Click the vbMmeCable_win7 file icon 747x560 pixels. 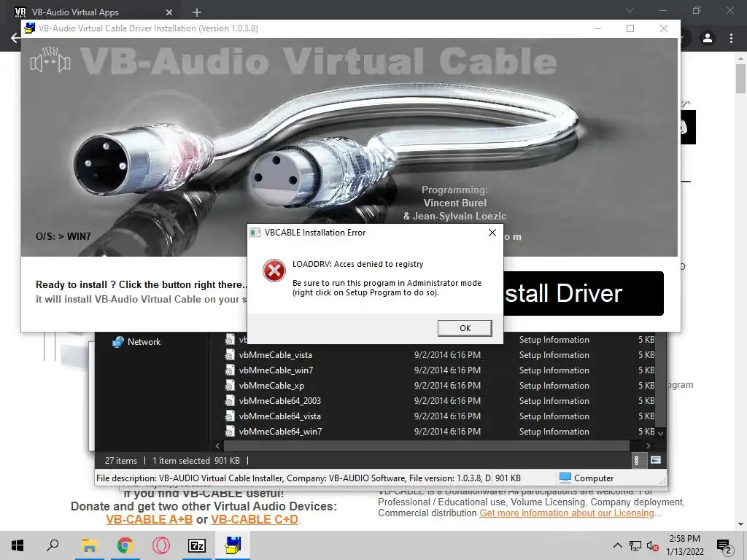tap(230, 370)
